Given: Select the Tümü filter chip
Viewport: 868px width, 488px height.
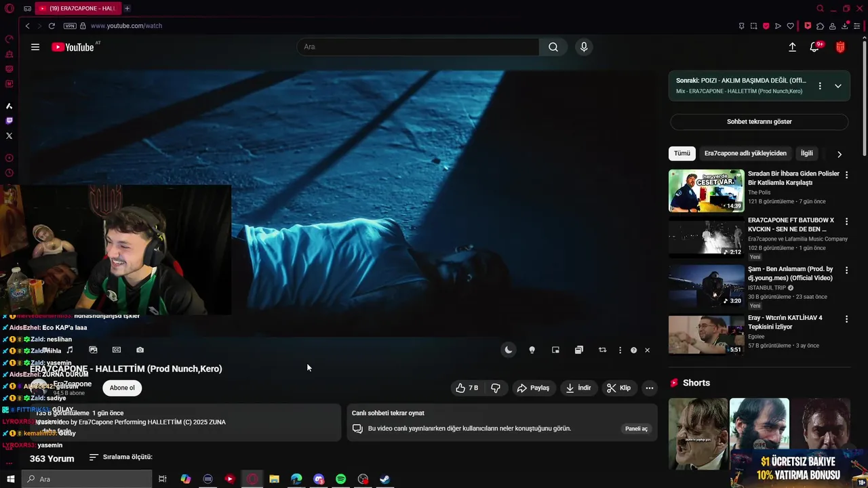Looking at the screenshot, I should [x=682, y=153].
